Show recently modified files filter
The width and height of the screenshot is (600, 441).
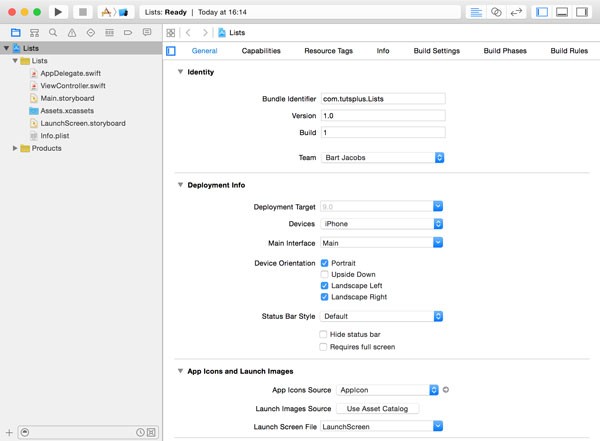[x=140, y=432]
